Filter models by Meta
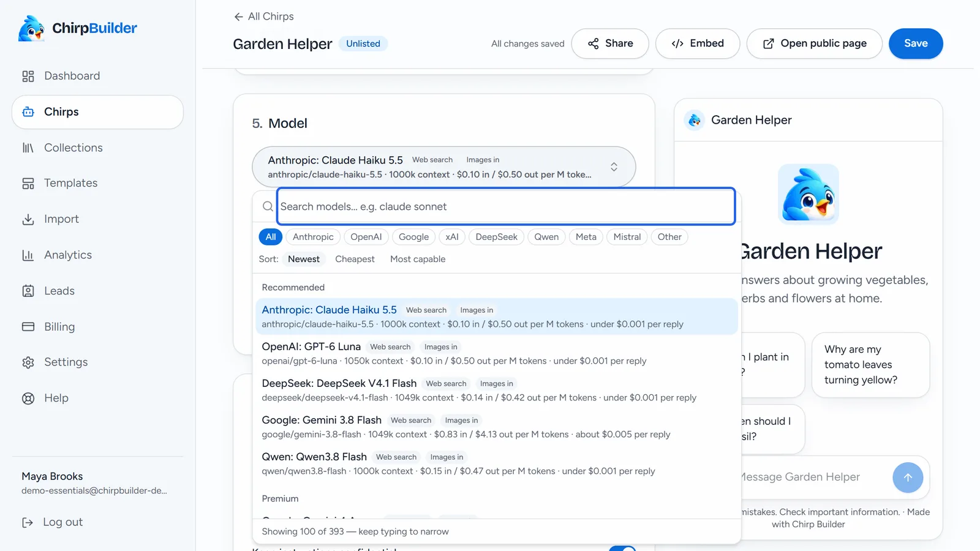Image resolution: width=980 pixels, height=551 pixels. [x=586, y=237]
